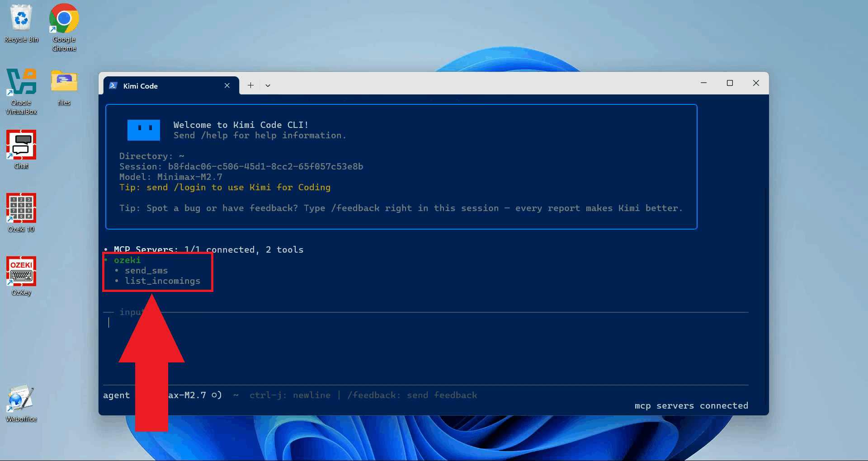Image resolution: width=868 pixels, height=461 pixels.
Task: Launch Google Chrome from desktop
Action: click(x=64, y=27)
